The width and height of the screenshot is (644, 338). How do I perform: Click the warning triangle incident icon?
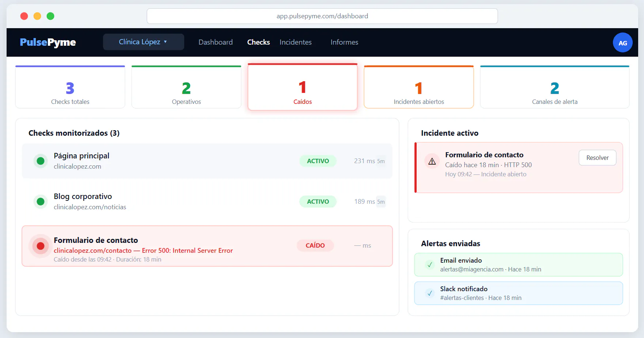[x=432, y=161]
